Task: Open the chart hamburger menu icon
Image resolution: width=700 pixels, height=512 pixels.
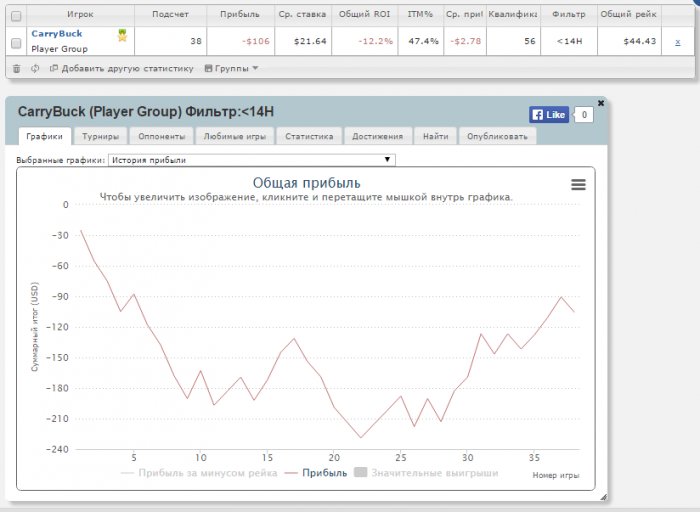Action: (579, 184)
